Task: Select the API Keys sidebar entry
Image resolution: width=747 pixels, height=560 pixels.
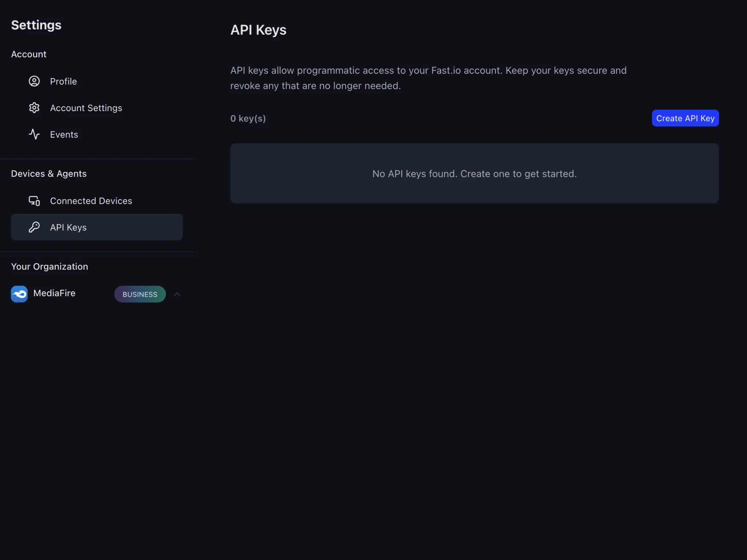Action: pyautogui.click(x=68, y=227)
